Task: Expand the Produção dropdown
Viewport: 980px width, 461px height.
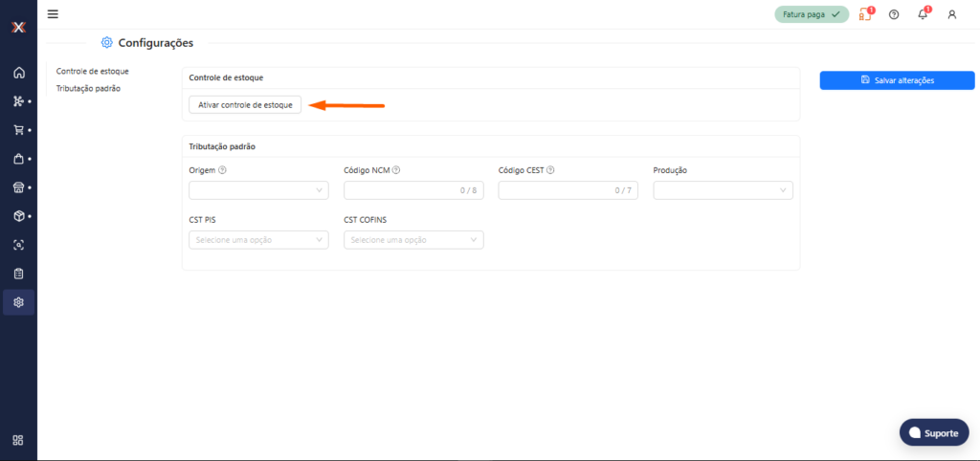Action: pyautogui.click(x=723, y=190)
